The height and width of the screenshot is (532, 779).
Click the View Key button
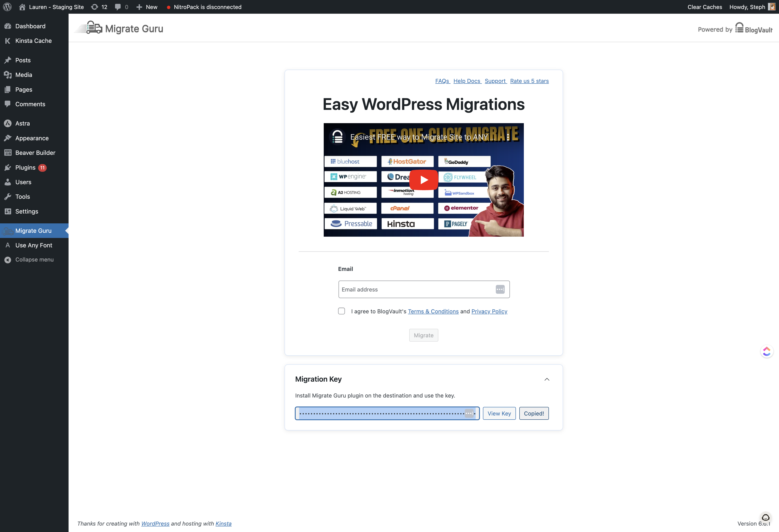click(499, 413)
